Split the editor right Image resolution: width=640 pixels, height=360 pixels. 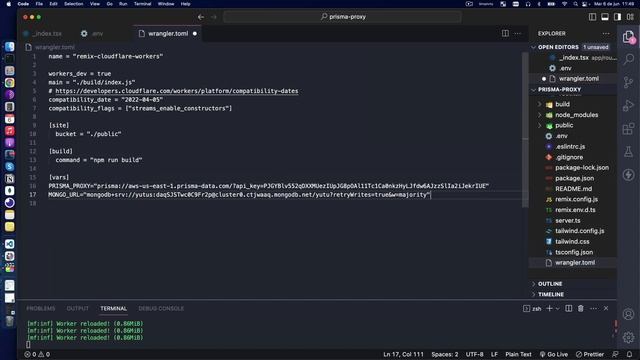pyautogui.click(x=505, y=33)
